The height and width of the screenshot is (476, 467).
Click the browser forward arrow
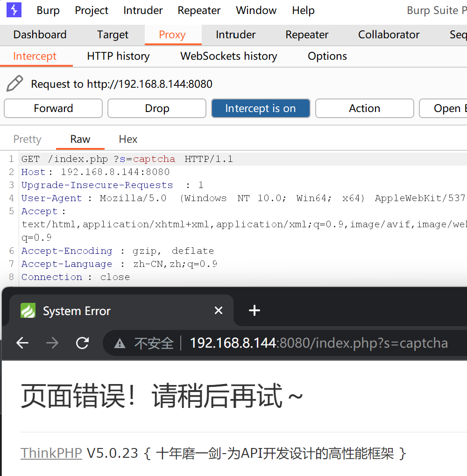tap(52, 343)
